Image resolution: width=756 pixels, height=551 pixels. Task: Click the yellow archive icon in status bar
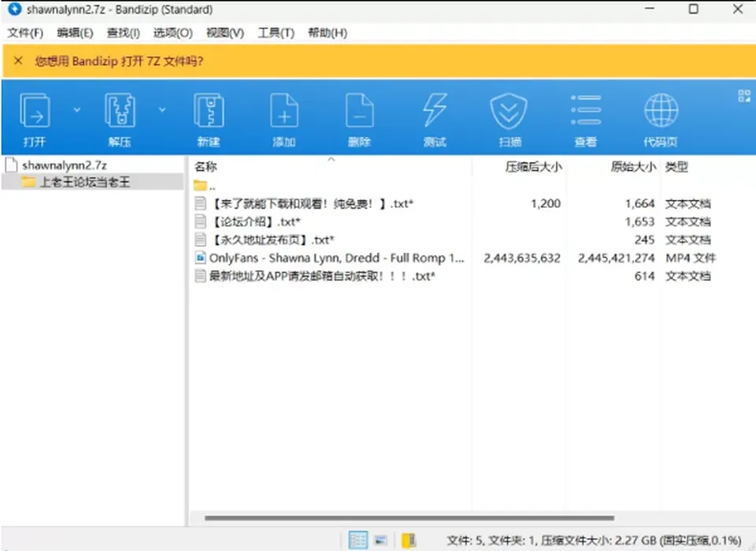pyautogui.click(x=409, y=541)
